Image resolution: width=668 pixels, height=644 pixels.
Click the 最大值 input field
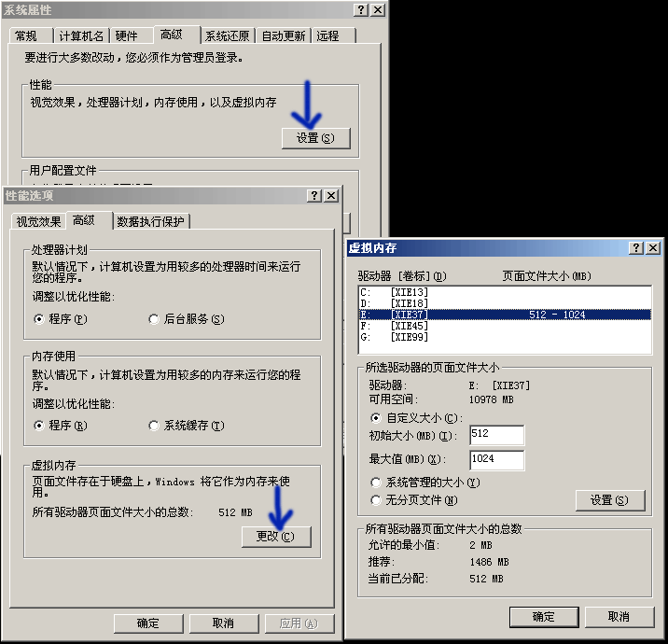(496, 459)
